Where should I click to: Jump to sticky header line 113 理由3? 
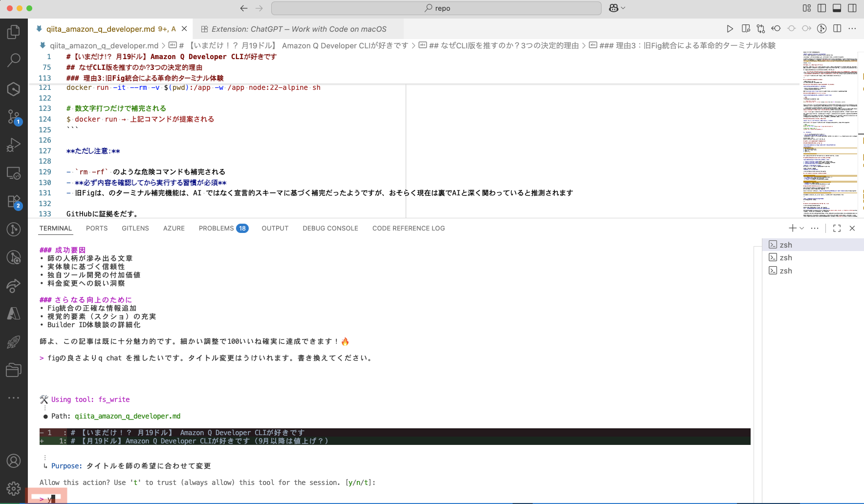[x=145, y=78]
